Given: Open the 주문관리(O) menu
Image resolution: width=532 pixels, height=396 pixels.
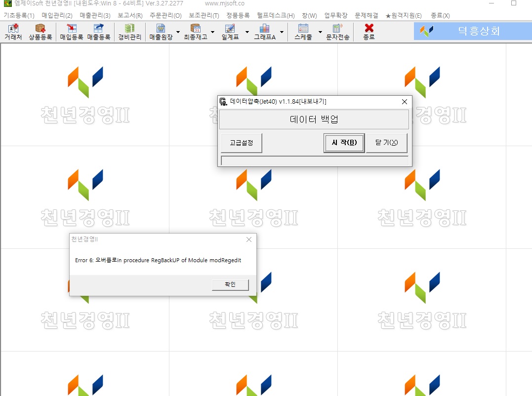Looking at the screenshot, I should [165, 16].
